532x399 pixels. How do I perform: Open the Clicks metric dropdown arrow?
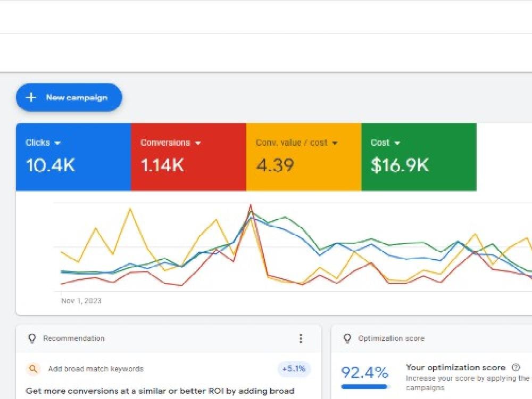(x=57, y=143)
